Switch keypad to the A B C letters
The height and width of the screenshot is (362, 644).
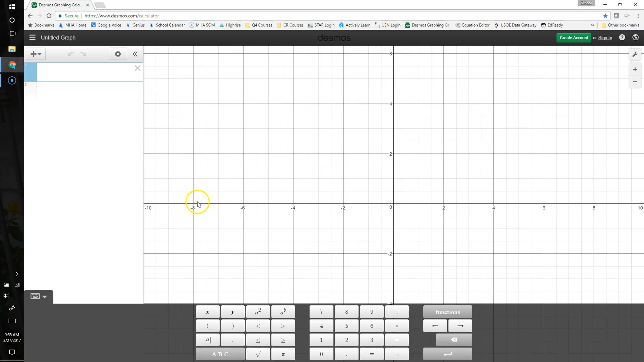pos(220,354)
